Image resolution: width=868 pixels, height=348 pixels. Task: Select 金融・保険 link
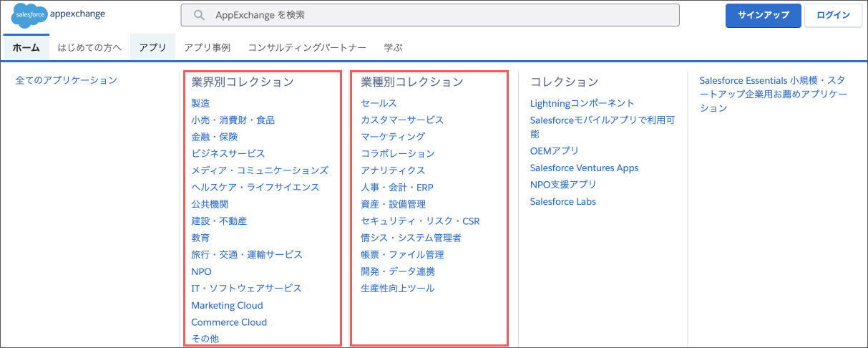[x=214, y=137]
